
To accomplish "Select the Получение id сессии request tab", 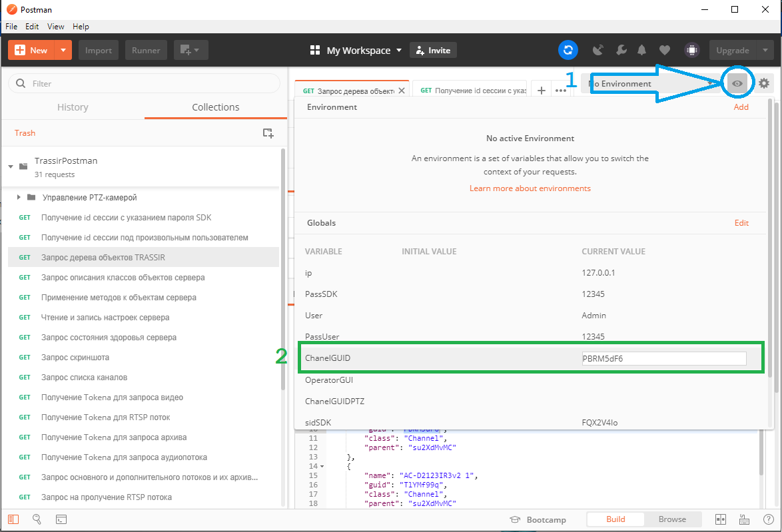I will click(470, 91).
